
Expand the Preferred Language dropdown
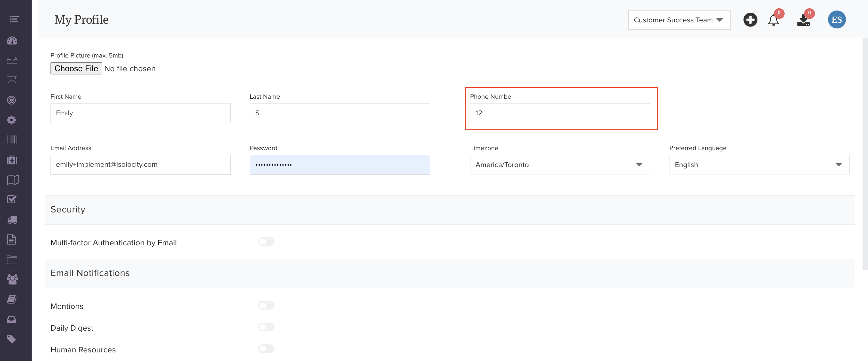tap(759, 165)
